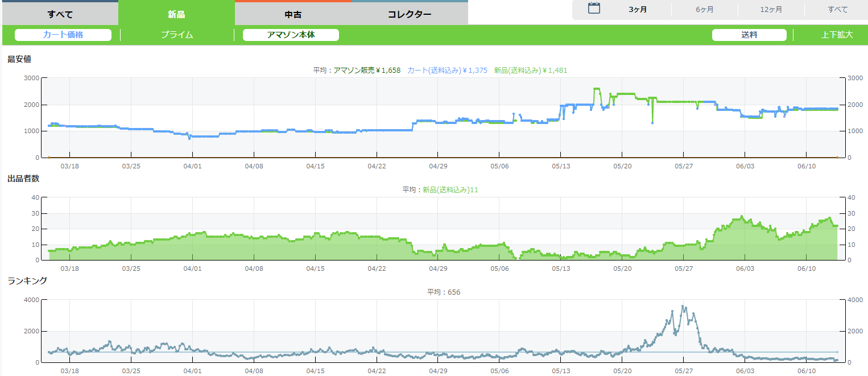Click the price peak between 05/13 and 05/20
This screenshot has width=868, height=376.
[x=597, y=89]
